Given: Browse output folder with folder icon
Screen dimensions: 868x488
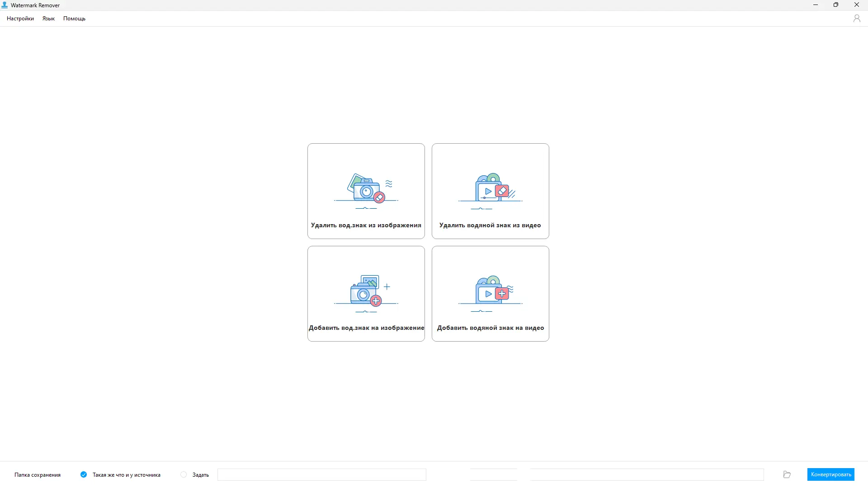Looking at the screenshot, I should 787,474.
